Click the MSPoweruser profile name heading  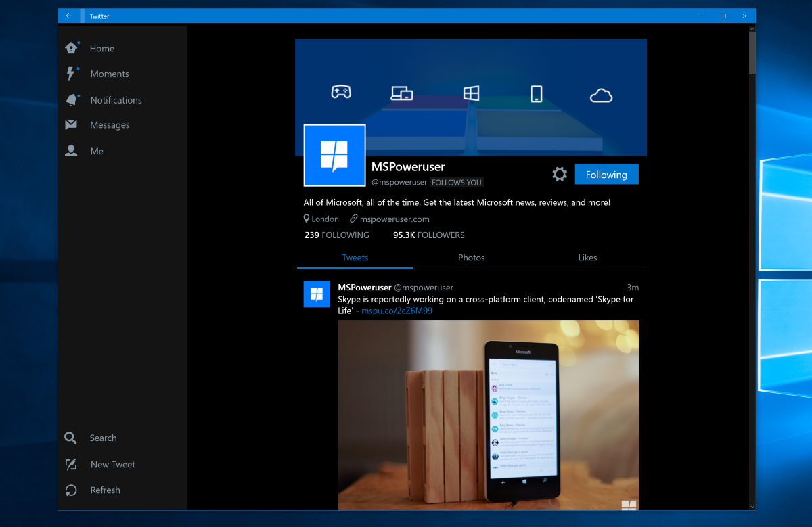(408, 166)
